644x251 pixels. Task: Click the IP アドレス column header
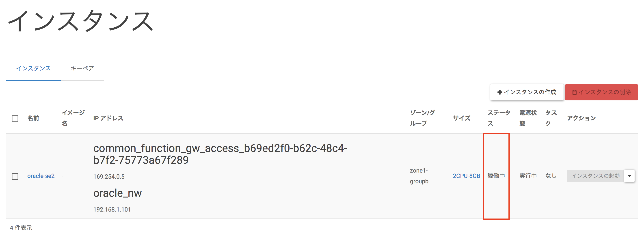pyautogui.click(x=108, y=118)
